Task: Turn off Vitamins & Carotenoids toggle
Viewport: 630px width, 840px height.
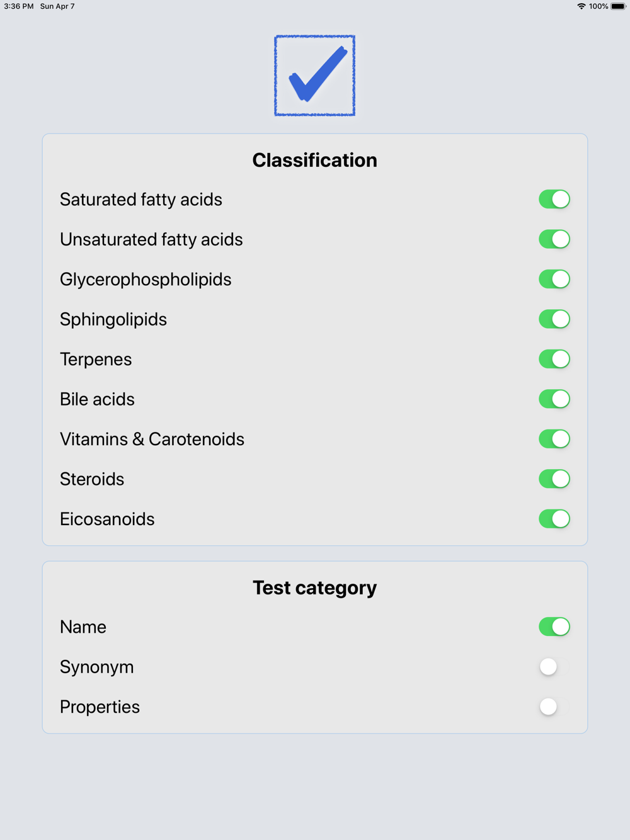Action: [x=554, y=440]
